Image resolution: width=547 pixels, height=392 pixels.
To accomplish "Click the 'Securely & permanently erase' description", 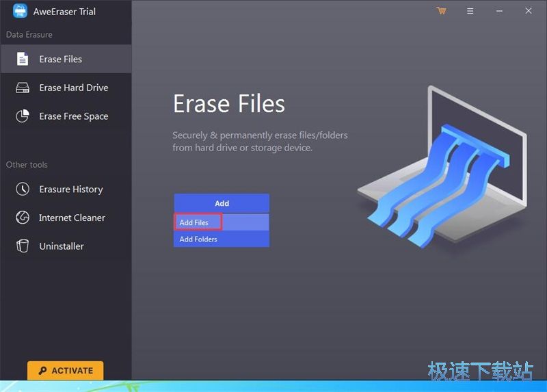I will [260, 142].
